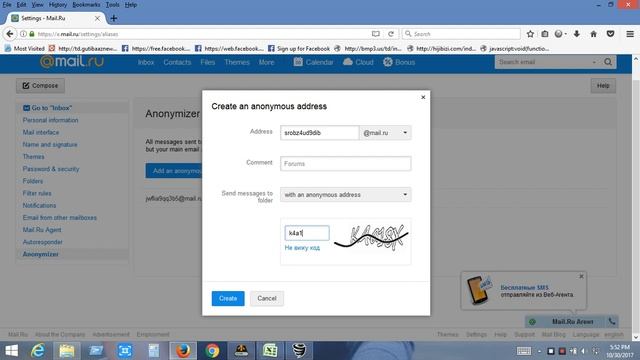This screenshot has height=360, width=640.
Task: Open the @mail.ru domain dropdown
Action: coord(385,133)
